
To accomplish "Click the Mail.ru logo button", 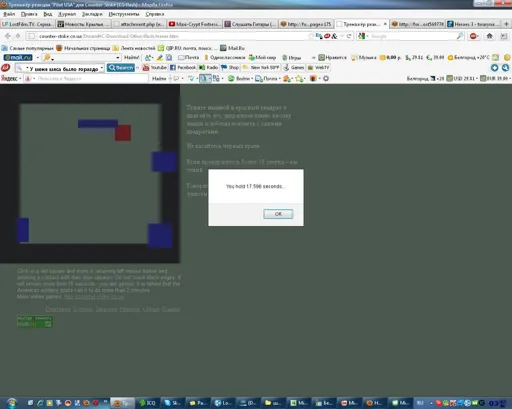I will pos(18,58).
